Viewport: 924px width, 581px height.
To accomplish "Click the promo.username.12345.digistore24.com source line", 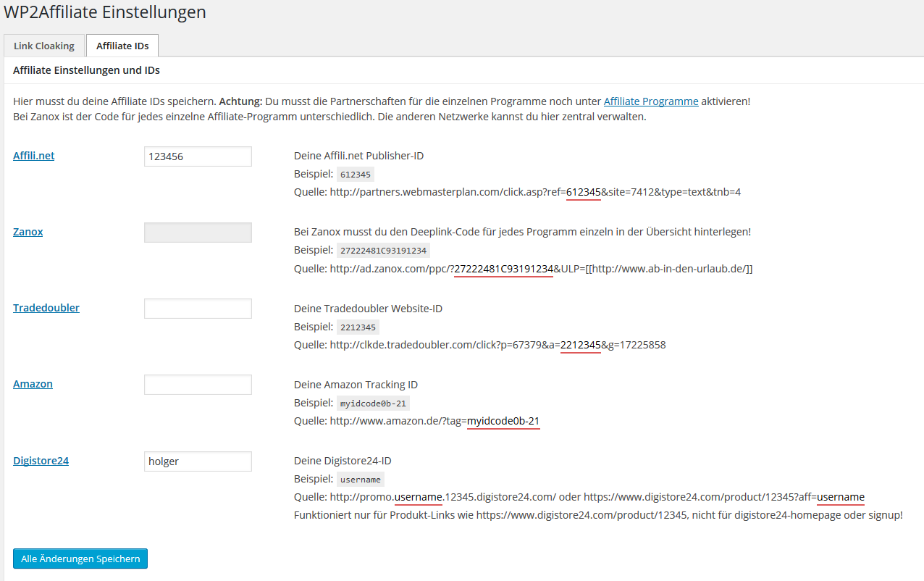I will click(579, 497).
